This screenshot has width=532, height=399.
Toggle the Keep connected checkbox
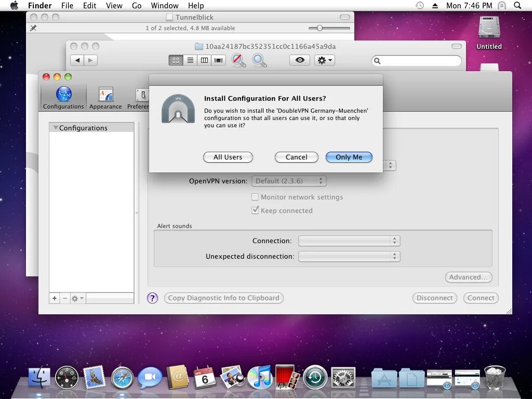(255, 210)
